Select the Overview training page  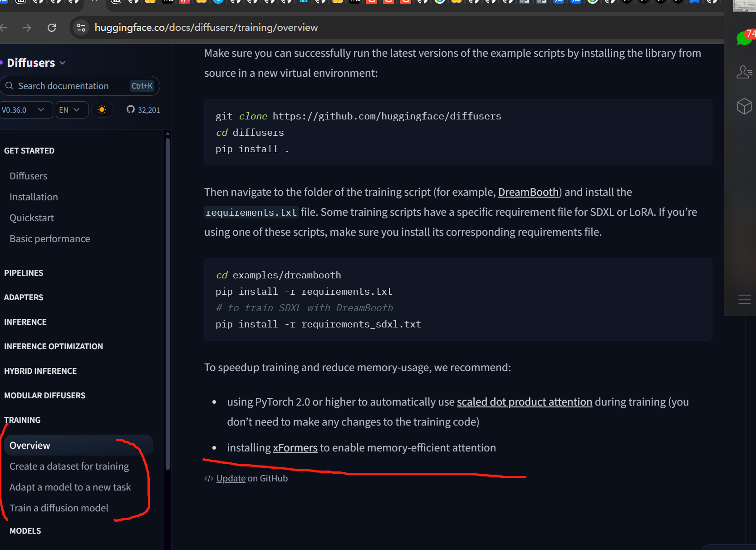[x=79, y=446]
